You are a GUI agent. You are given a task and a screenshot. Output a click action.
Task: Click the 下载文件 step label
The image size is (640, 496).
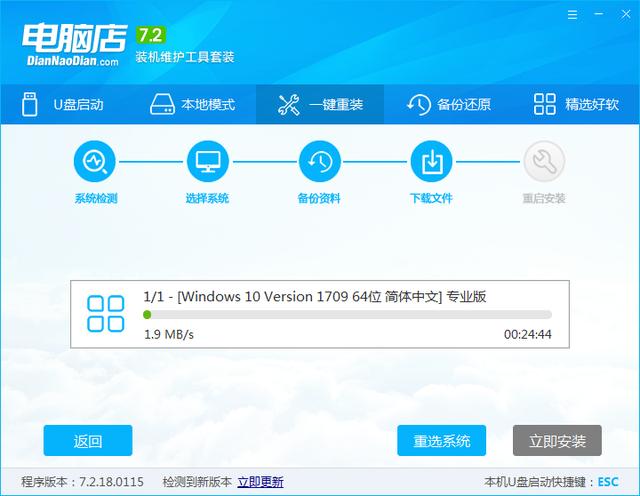(x=431, y=198)
